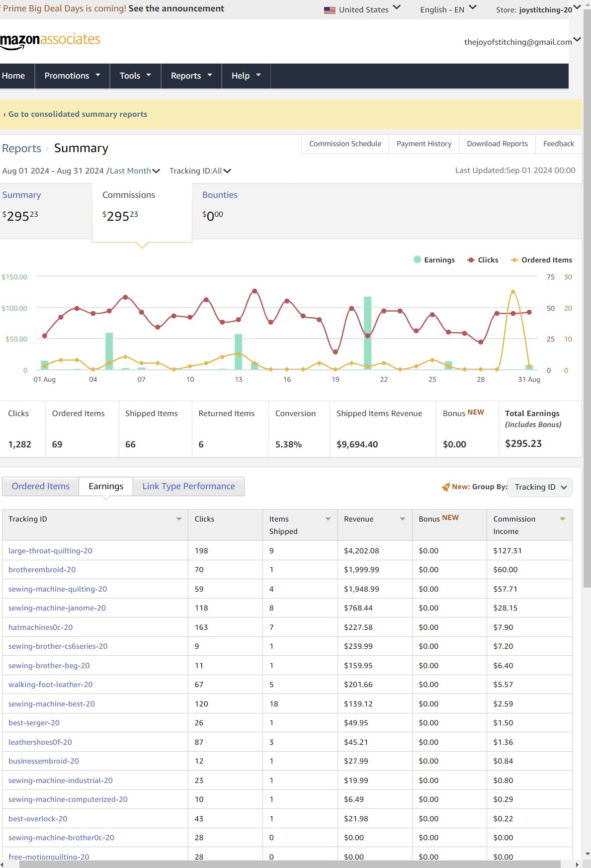Screen dimensions: 591x868
Task: Open walking-foot-leather-20 tracking ID
Action: (x=51, y=685)
